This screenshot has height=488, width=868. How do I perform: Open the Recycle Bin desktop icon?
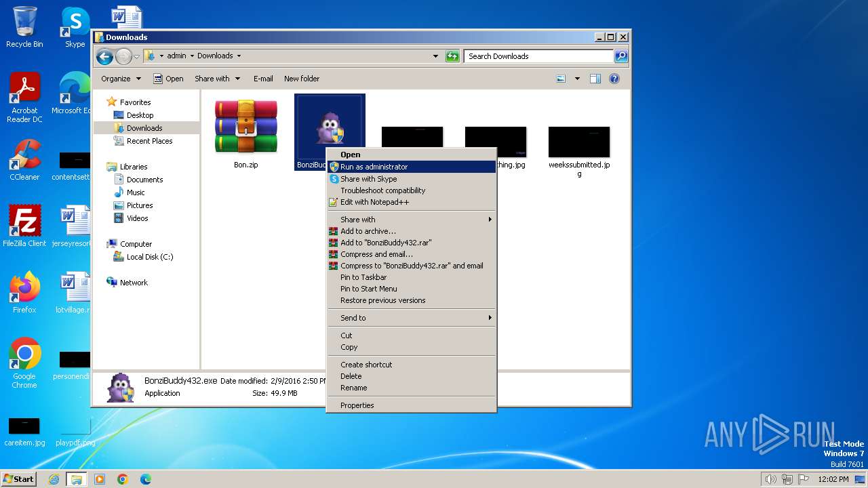tap(24, 27)
